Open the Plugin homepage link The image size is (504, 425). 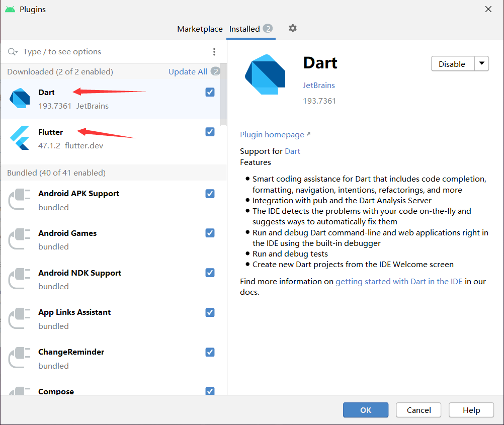pos(275,134)
